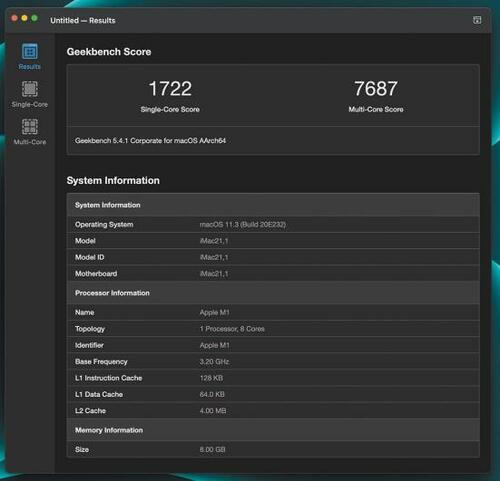Click the iMac21,1 value in Model ID row

click(214, 257)
